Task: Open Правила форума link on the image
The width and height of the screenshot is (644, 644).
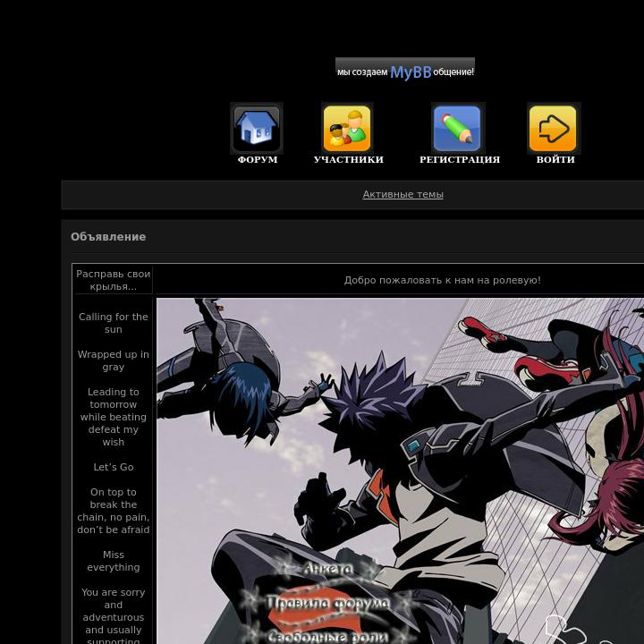Action: coord(327,603)
